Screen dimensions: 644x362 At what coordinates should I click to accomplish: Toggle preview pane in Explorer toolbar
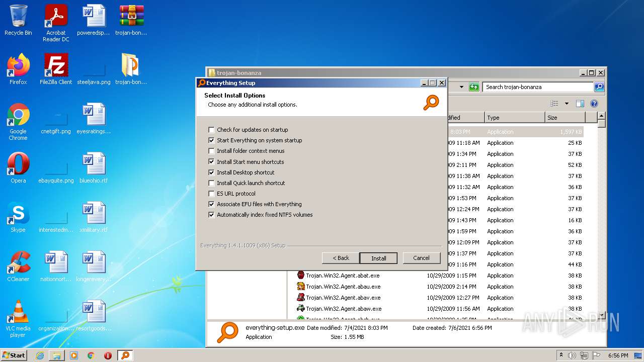point(580,104)
